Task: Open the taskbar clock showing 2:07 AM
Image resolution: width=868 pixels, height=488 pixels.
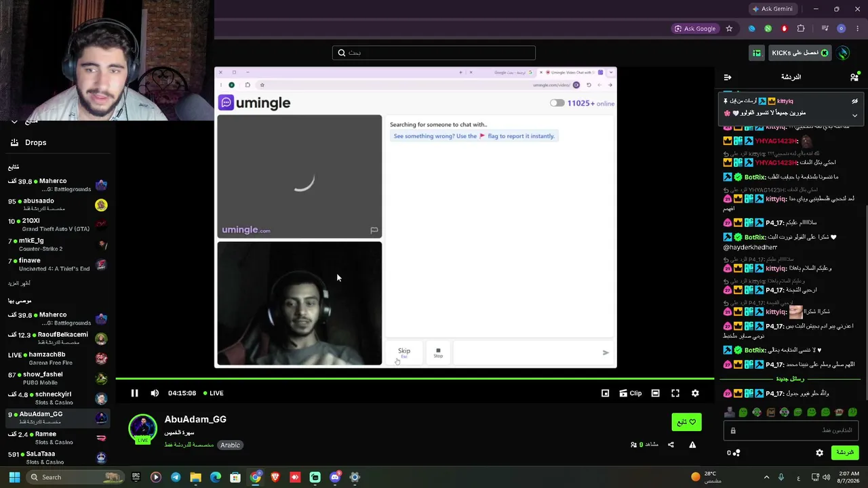Action: (848, 477)
